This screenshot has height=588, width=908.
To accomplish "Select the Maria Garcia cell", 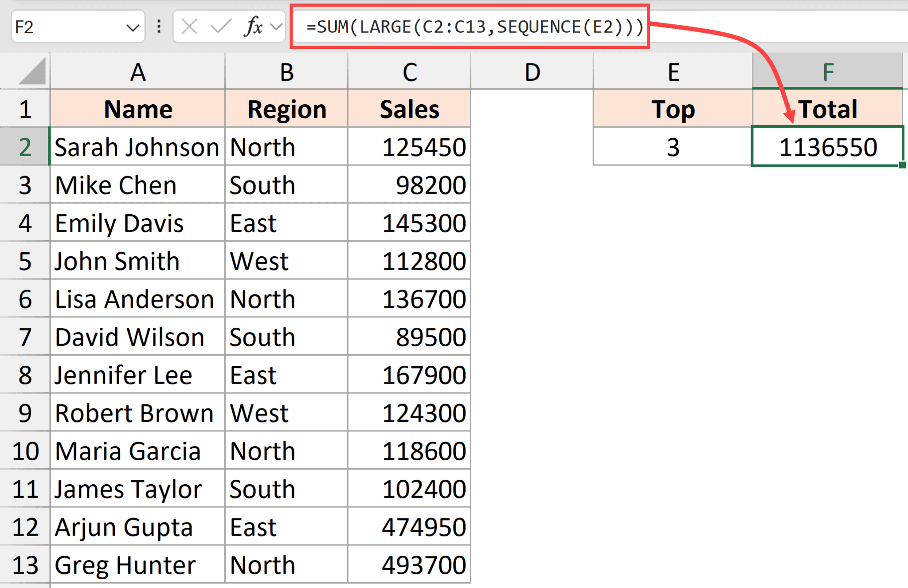I will pyautogui.click(x=138, y=451).
